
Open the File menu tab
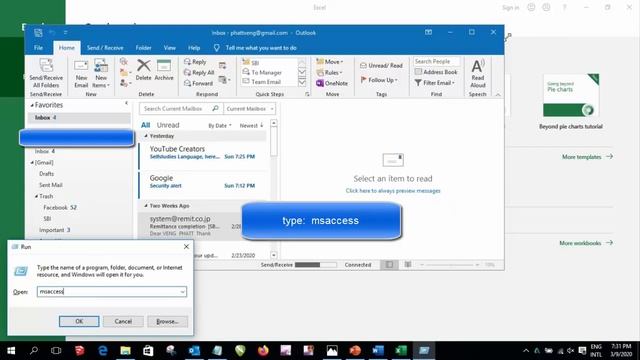click(38, 48)
